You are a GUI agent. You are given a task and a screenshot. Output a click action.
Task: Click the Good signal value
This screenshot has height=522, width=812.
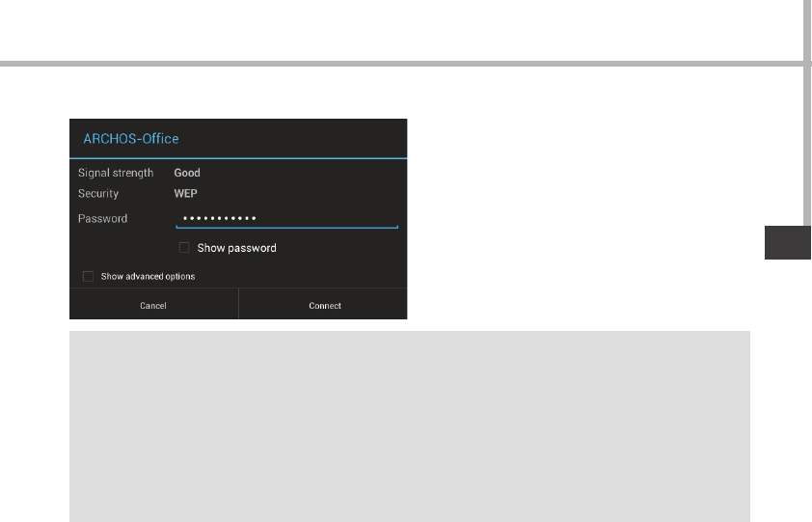tap(187, 173)
